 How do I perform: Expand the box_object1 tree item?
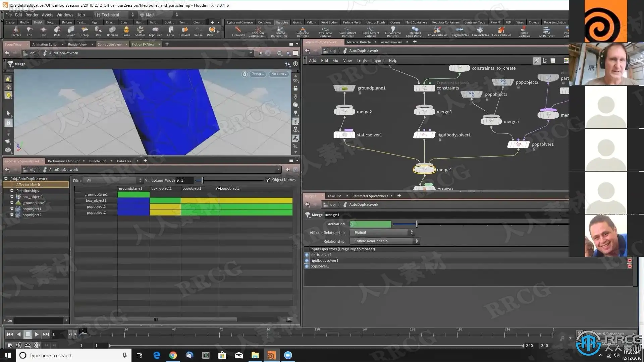(12, 197)
